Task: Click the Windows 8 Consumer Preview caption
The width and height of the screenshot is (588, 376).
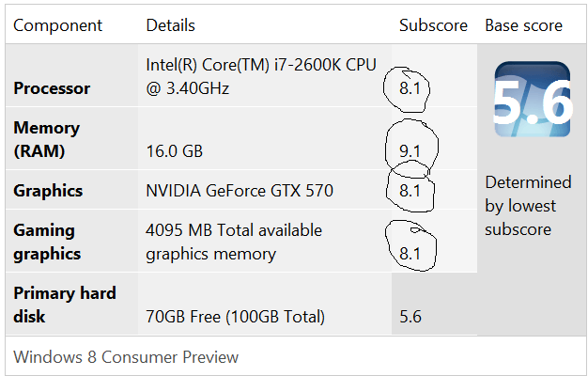Action: [x=126, y=357]
